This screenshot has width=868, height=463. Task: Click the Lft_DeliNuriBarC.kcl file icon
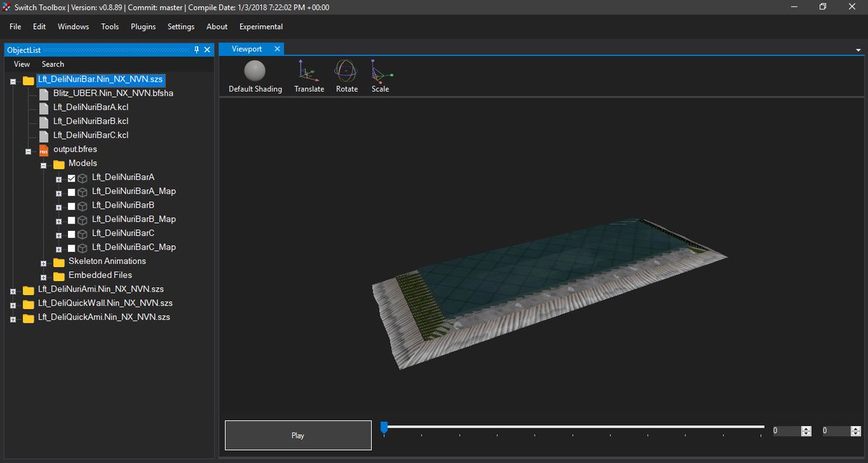43,135
